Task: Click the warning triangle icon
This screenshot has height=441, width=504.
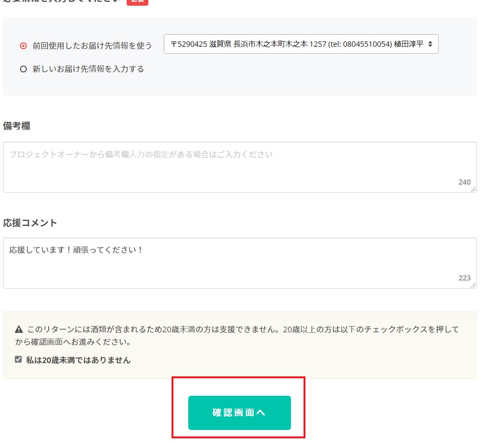Action: tap(19, 330)
